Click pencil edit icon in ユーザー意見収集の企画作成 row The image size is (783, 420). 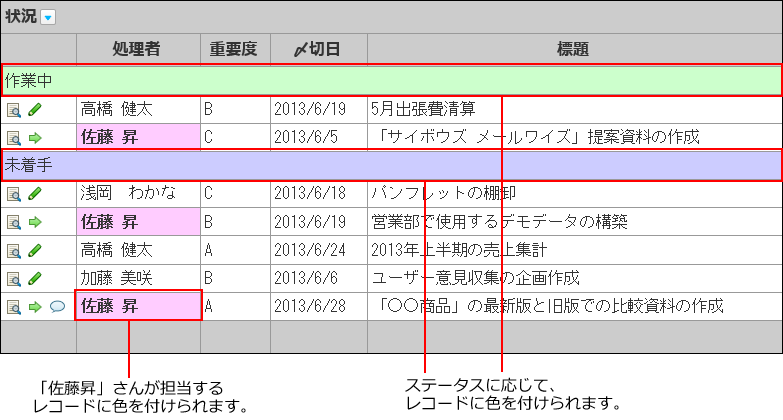click(x=34, y=278)
